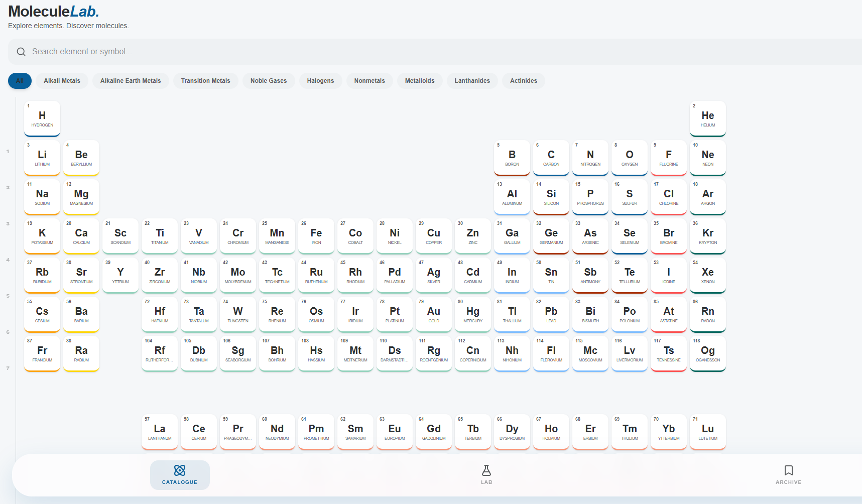Select the Chlorine element tile
Viewport: 862px width, 504px height.
pos(669,197)
